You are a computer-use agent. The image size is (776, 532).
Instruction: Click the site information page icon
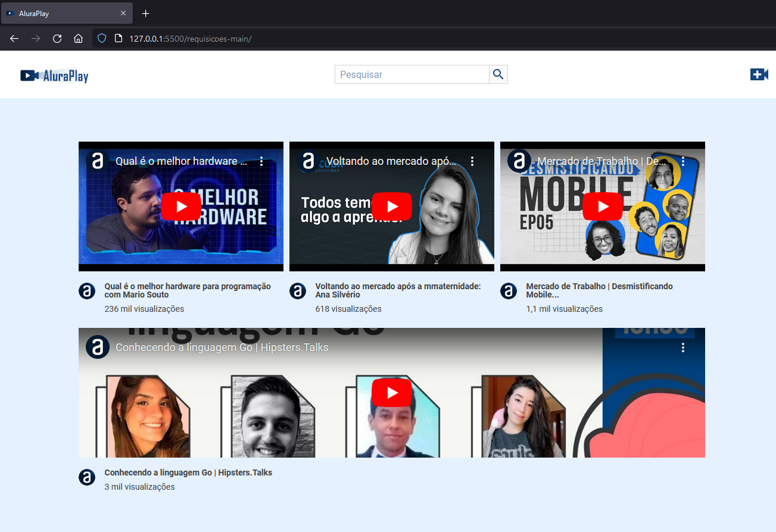tap(118, 39)
